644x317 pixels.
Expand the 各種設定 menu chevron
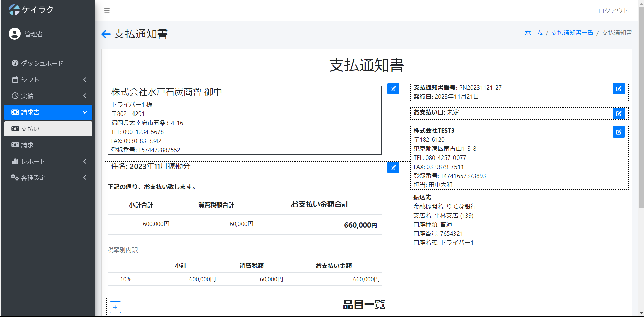coord(85,177)
